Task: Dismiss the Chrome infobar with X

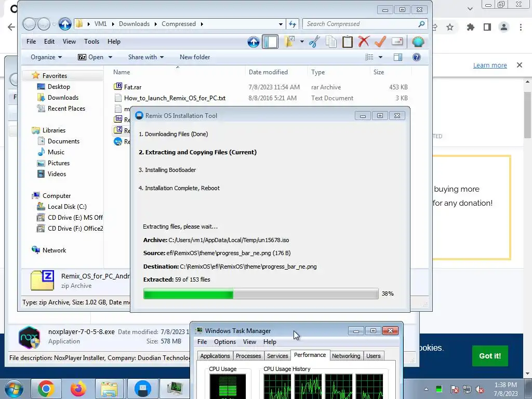Action: coord(520,65)
